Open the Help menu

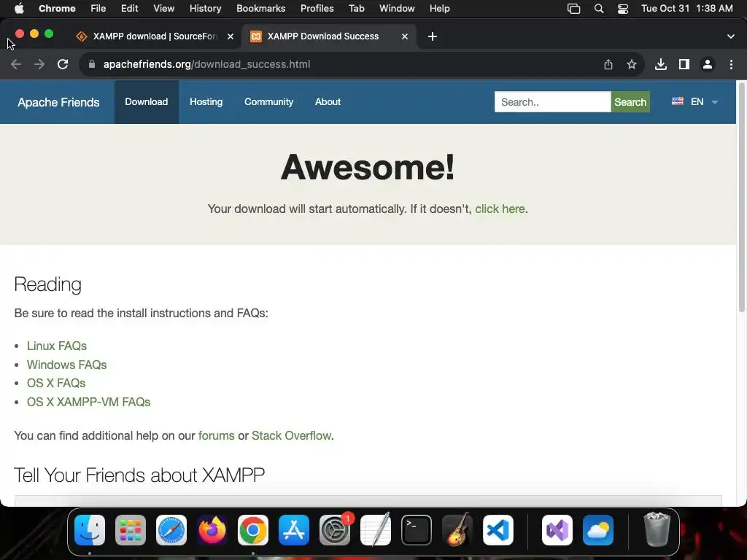pos(439,9)
